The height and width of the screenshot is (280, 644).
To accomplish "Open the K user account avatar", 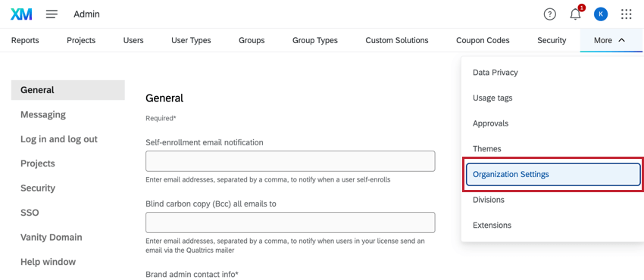I will (x=601, y=14).
